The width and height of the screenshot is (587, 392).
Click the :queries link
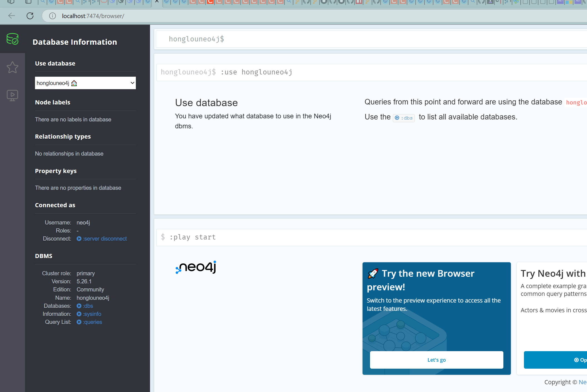pos(89,322)
